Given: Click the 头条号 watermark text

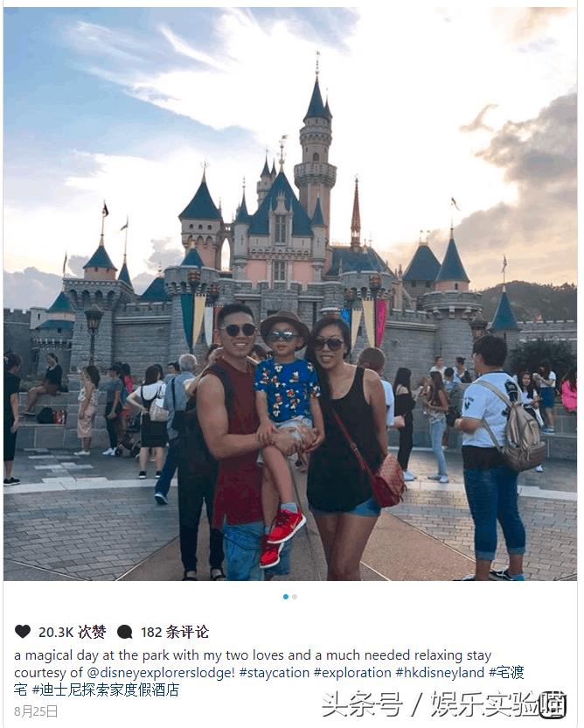Looking at the screenshot, I should tap(362, 704).
